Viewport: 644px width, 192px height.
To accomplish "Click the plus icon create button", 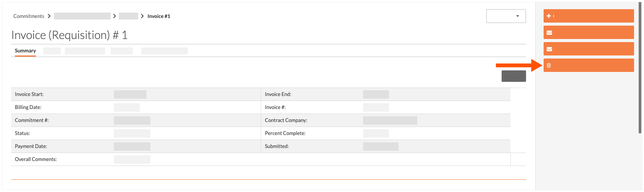I will click(x=588, y=16).
